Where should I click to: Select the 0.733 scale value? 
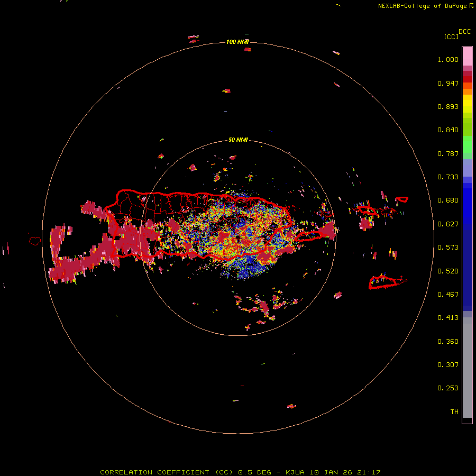448,177
